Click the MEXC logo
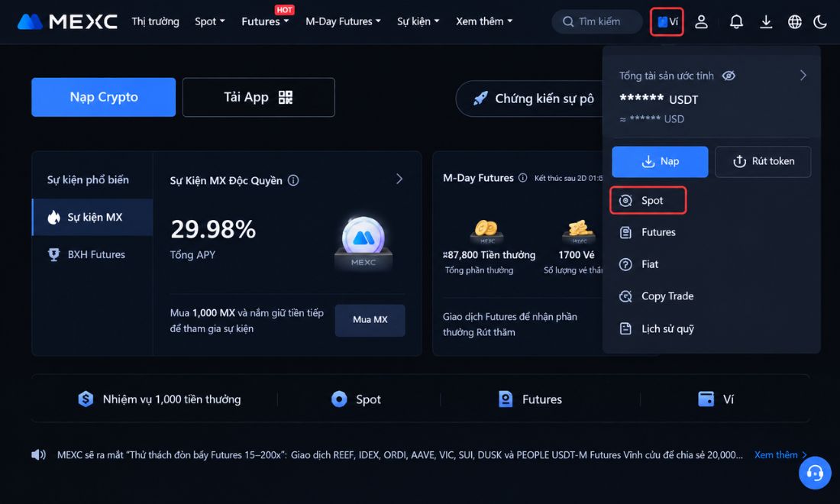Screen dimensions: 840x504 click(67, 21)
